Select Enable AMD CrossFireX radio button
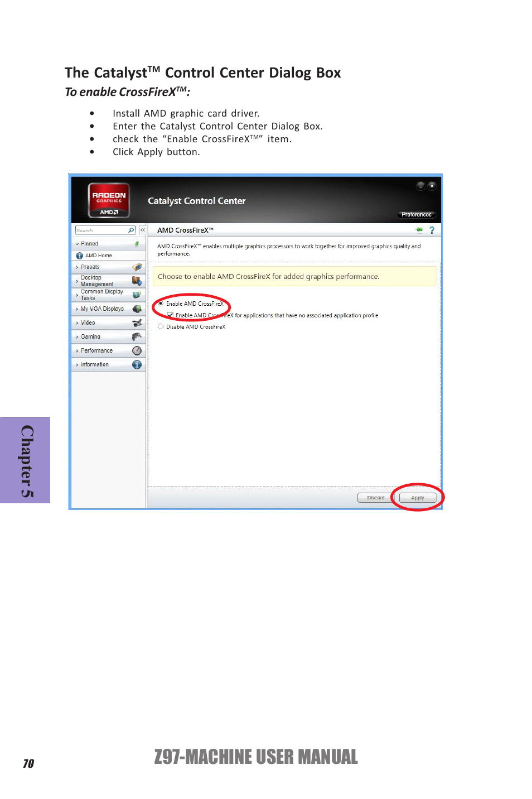The width and height of the screenshot is (532, 799). coord(161,304)
